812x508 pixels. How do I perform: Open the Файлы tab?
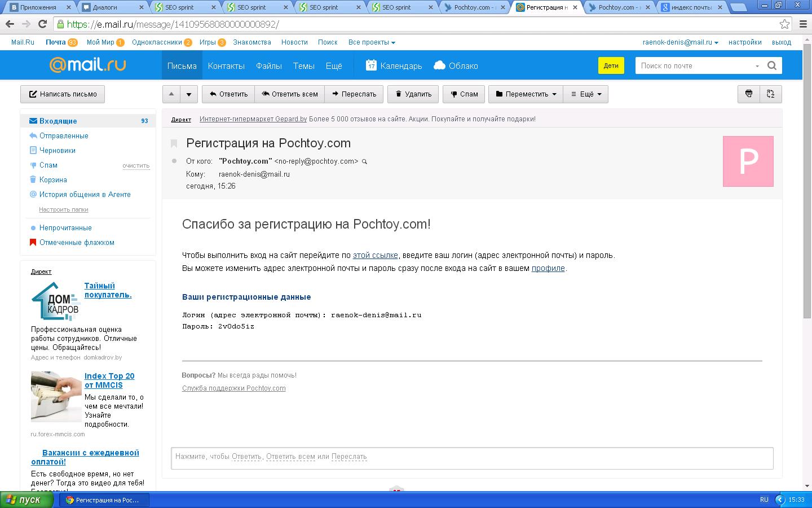point(269,65)
